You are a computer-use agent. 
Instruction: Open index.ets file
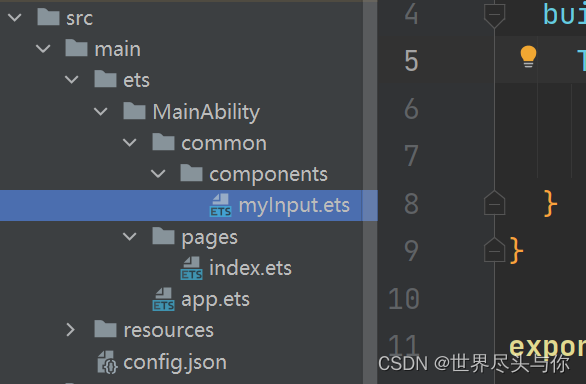(250, 268)
